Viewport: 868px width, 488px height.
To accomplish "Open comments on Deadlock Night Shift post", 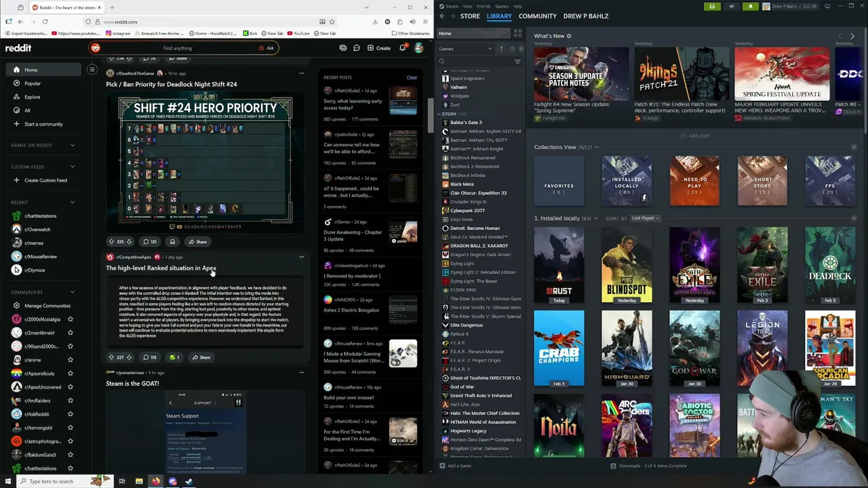I will click(150, 242).
